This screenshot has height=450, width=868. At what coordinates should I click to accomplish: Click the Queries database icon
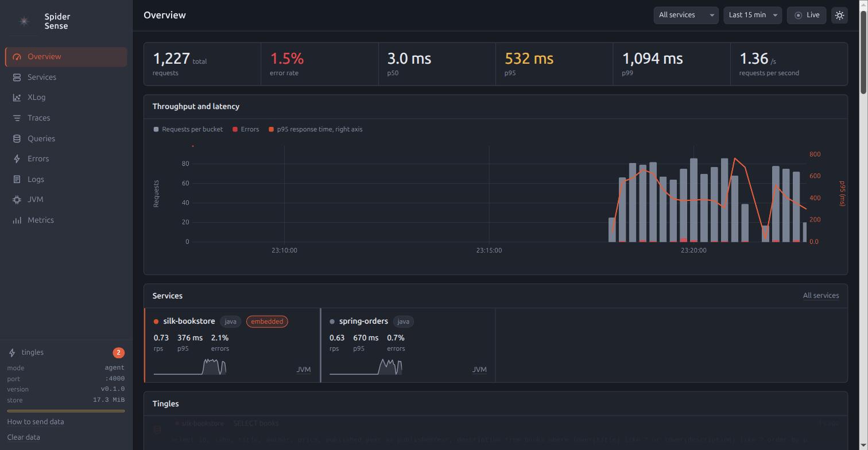point(17,138)
